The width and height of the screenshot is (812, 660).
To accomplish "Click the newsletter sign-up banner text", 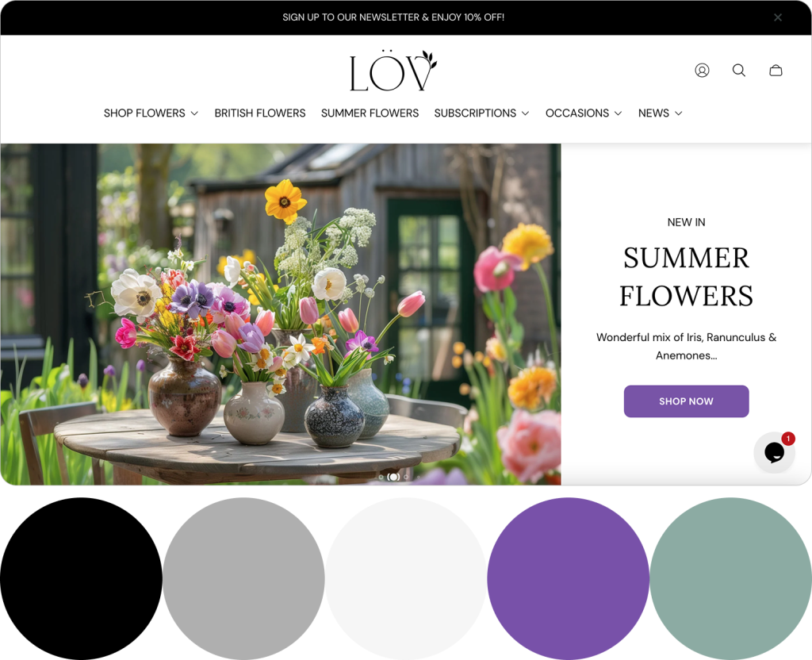I will 393,17.
